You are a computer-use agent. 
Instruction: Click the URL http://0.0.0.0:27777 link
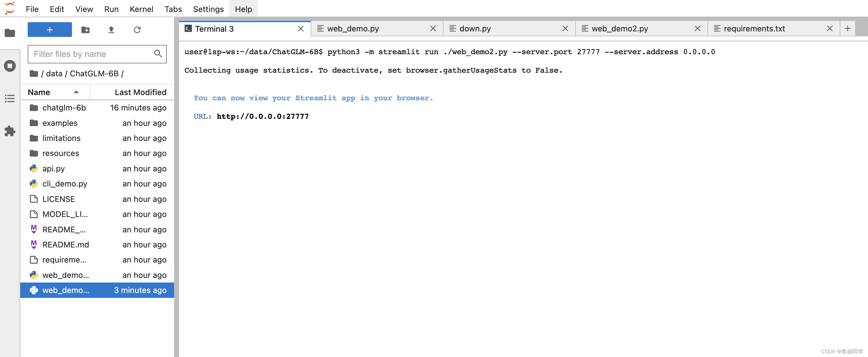(263, 116)
